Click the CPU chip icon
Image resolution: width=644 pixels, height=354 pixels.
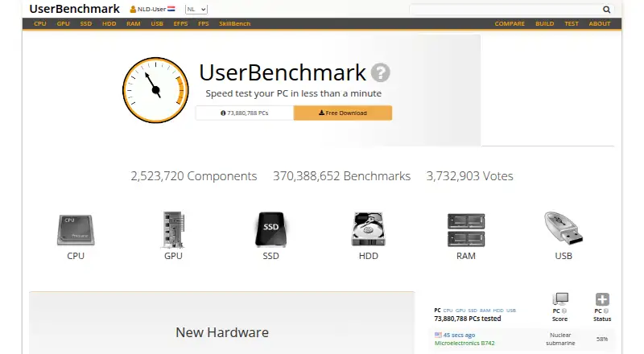[76, 229]
